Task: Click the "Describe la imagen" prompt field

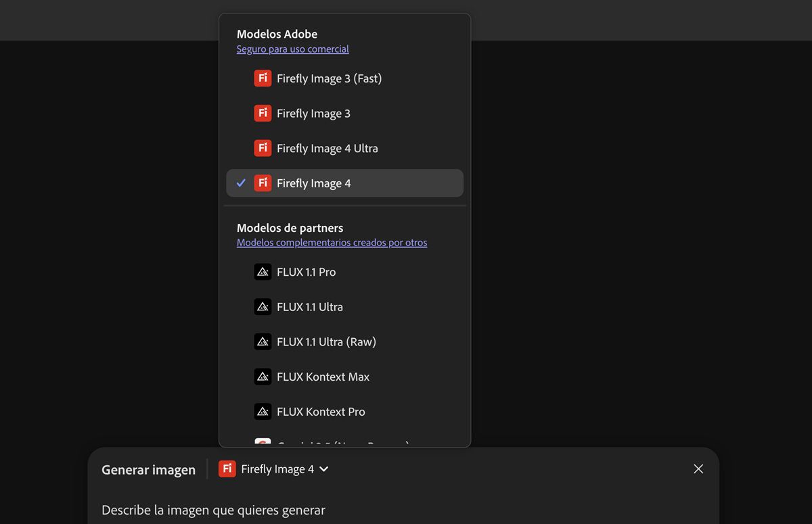Action: tap(214, 510)
